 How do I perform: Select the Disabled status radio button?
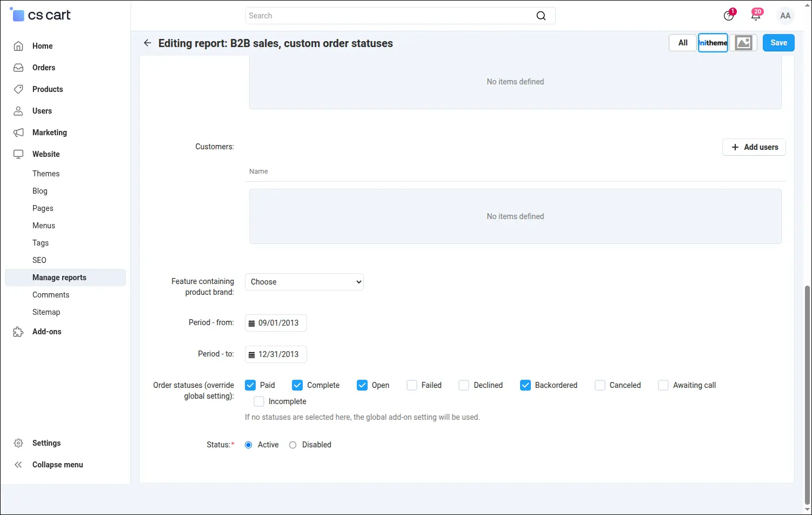[293, 445]
